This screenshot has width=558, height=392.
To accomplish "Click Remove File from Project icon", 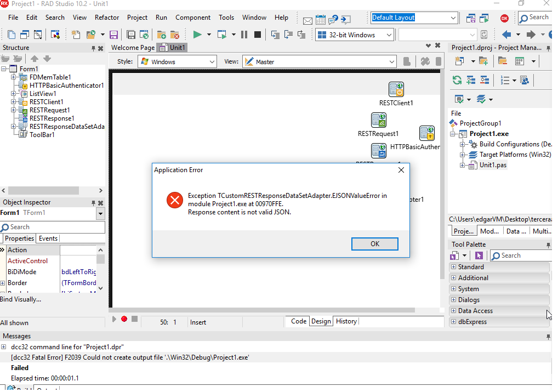I will 175,35.
